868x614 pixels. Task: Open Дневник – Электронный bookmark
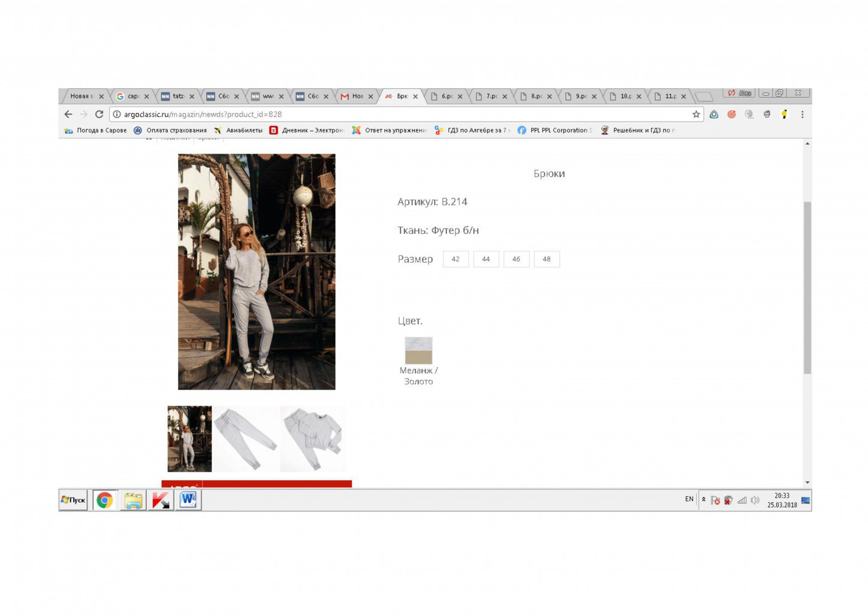click(306, 130)
